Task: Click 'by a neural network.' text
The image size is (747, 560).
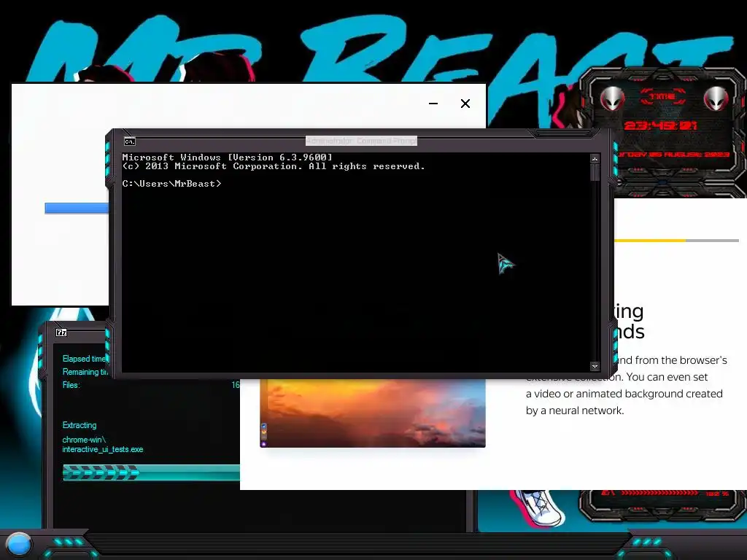Action: click(x=575, y=411)
